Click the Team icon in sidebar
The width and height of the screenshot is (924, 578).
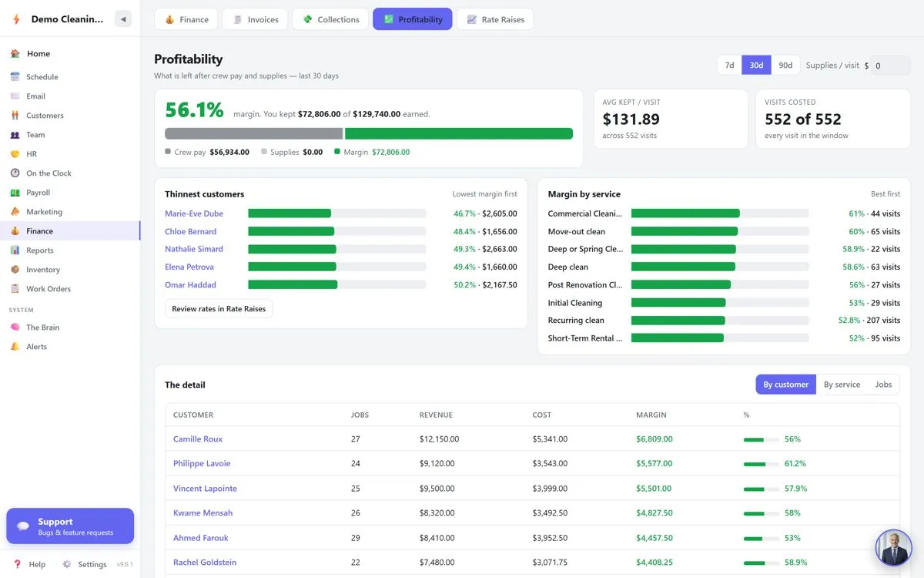click(x=15, y=135)
